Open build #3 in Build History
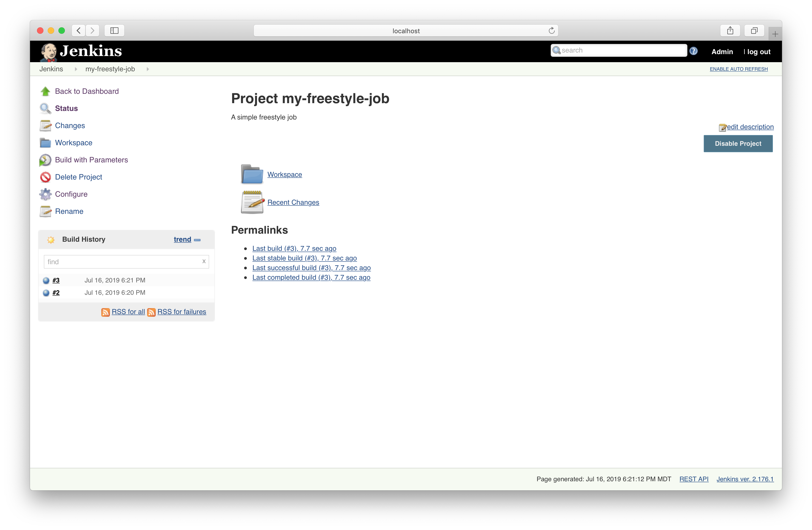 coord(56,280)
